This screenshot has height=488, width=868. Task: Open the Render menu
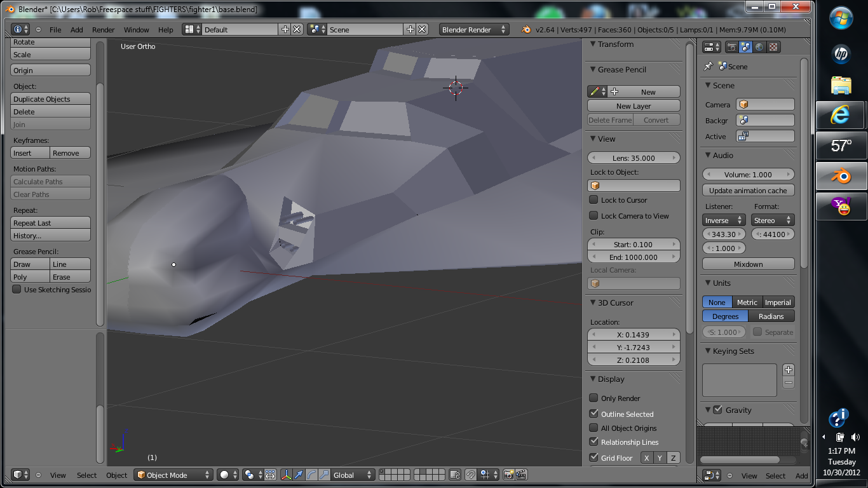[x=104, y=30]
